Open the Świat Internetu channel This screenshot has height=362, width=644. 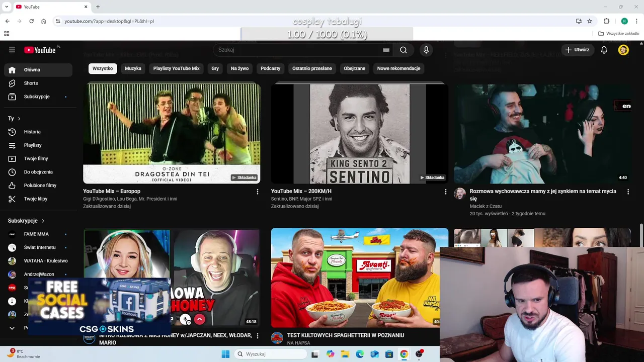(38, 247)
